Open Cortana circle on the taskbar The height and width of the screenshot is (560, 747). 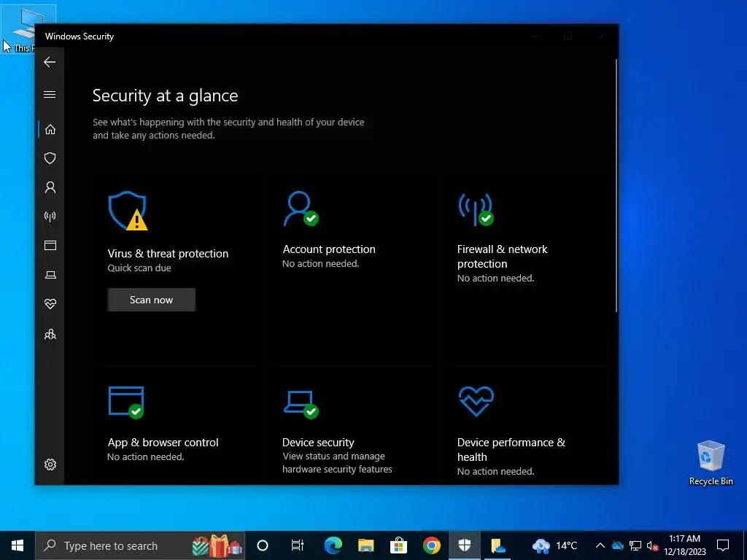(263, 545)
